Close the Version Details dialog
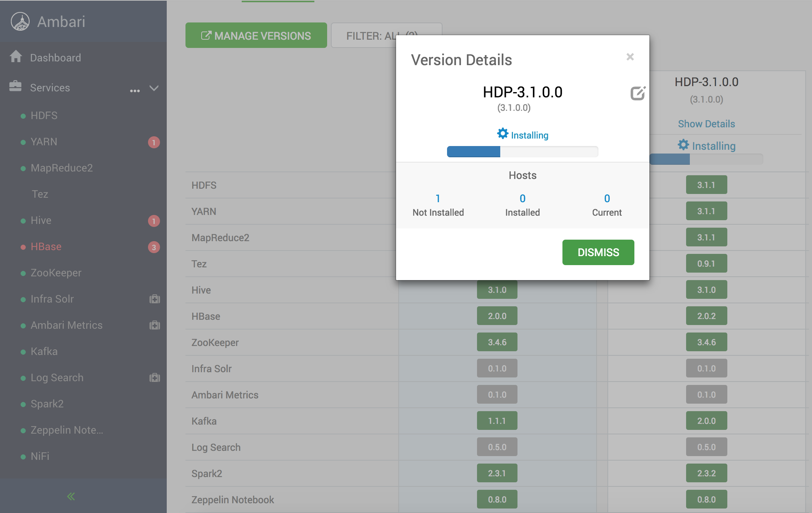 [x=630, y=57]
